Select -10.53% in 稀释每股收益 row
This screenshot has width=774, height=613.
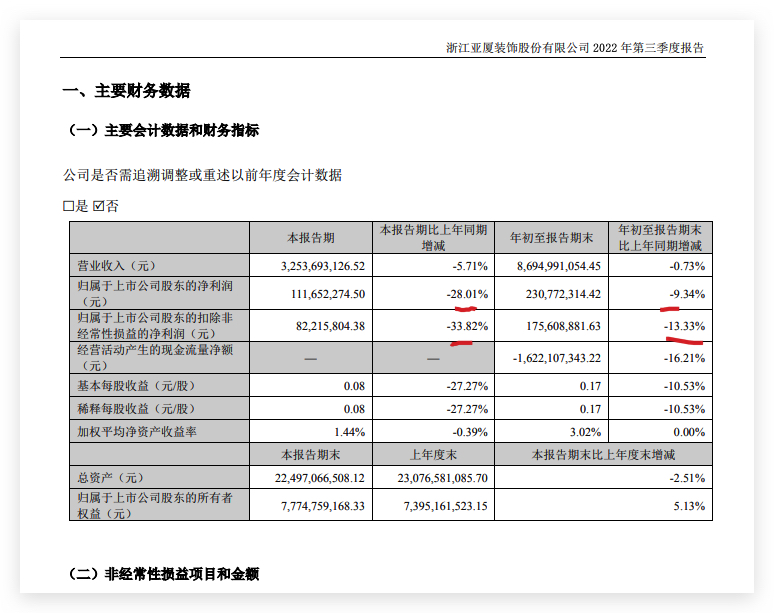click(x=684, y=410)
